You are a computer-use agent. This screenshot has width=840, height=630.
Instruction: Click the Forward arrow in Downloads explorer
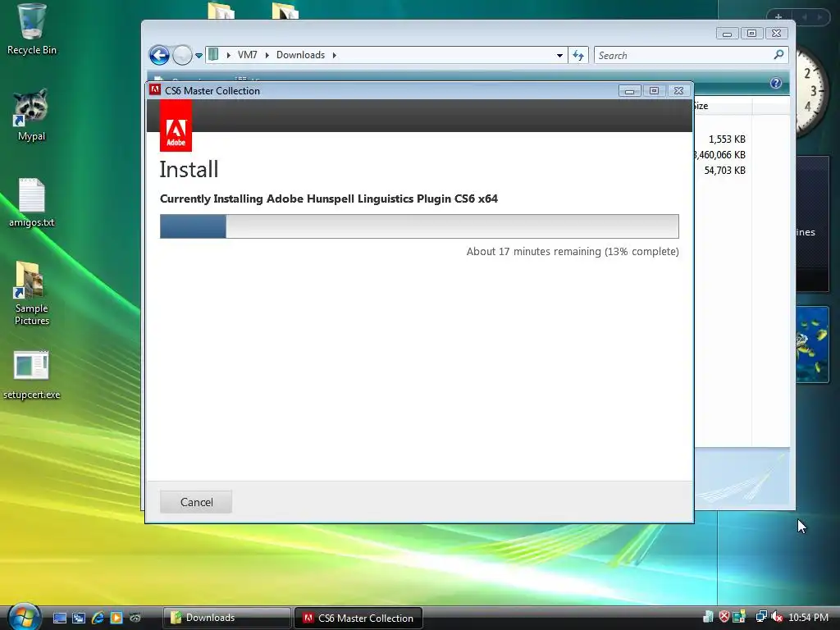point(182,55)
